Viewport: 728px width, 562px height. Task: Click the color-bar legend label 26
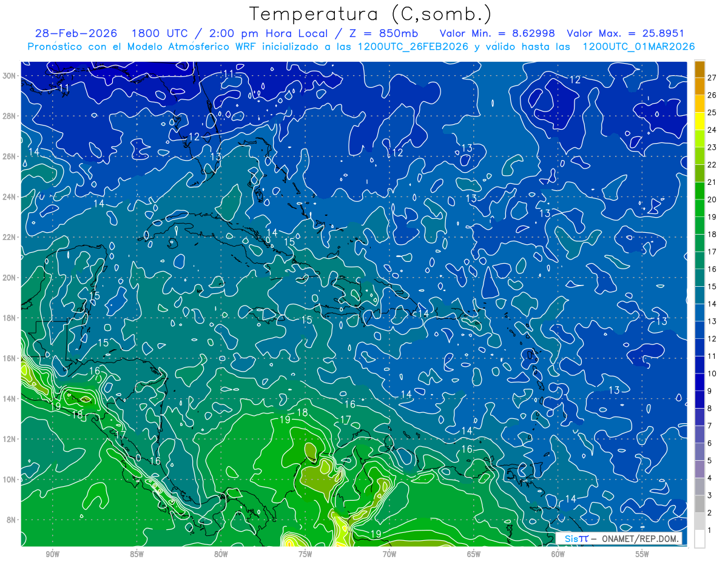pos(712,95)
